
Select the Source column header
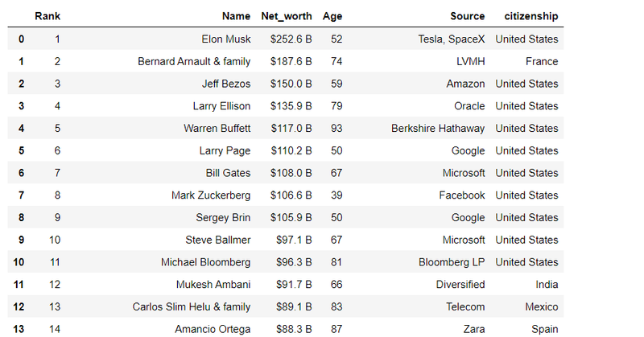[468, 16]
